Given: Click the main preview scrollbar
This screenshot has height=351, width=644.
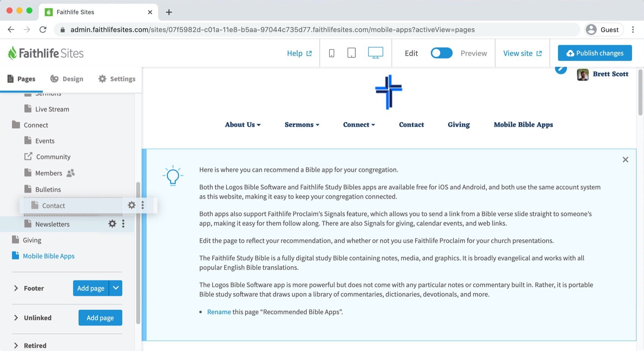Looking at the screenshot, I should [x=640, y=92].
